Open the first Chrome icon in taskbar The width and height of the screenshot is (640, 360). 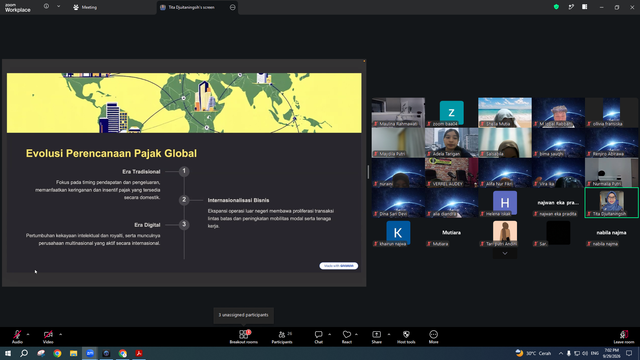57,353
